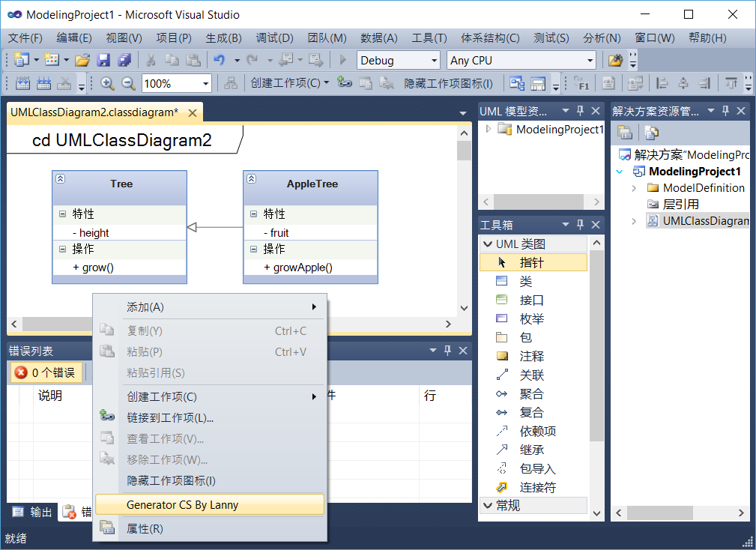The width and height of the screenshot is (756, 550).
Task: Toggle auto-hide pin on the 错误列表 panel
Action: coord(447,351)
